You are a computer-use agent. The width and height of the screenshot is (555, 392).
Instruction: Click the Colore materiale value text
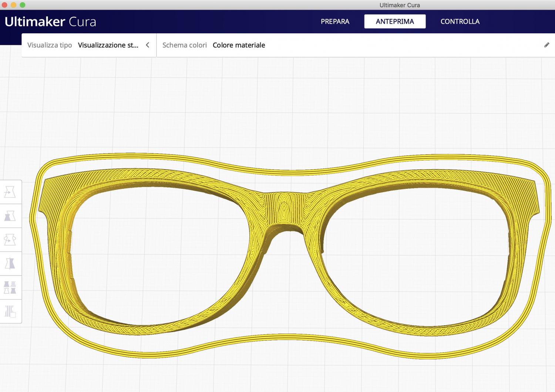pyautogui.click(x=239, y=45)
